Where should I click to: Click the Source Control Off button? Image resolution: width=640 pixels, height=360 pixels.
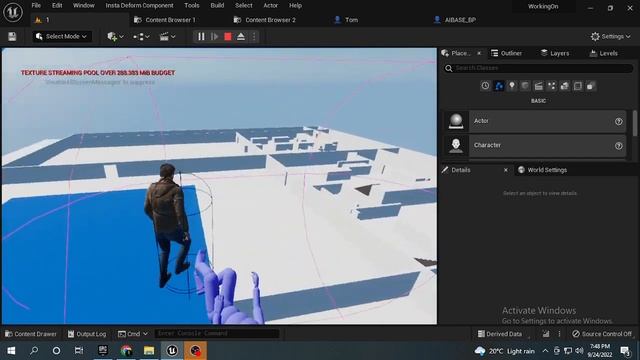(602, 334)
